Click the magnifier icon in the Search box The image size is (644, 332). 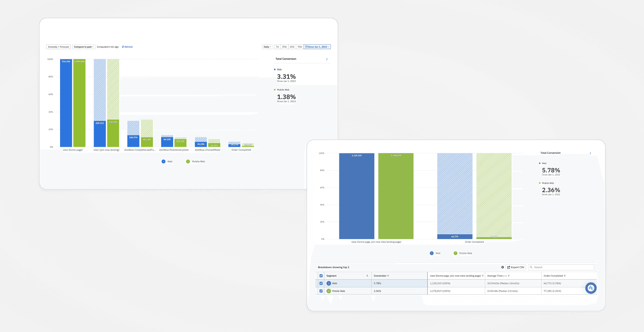coord(531,267)
